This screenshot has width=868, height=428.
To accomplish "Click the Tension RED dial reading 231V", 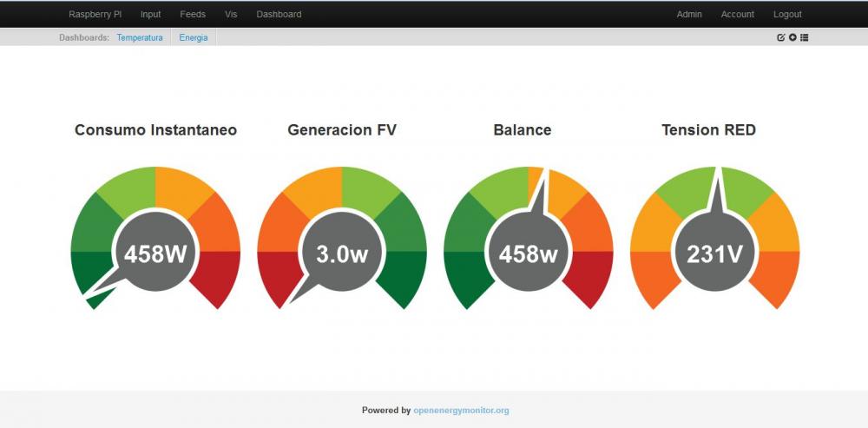I will [x=714, y=238].
